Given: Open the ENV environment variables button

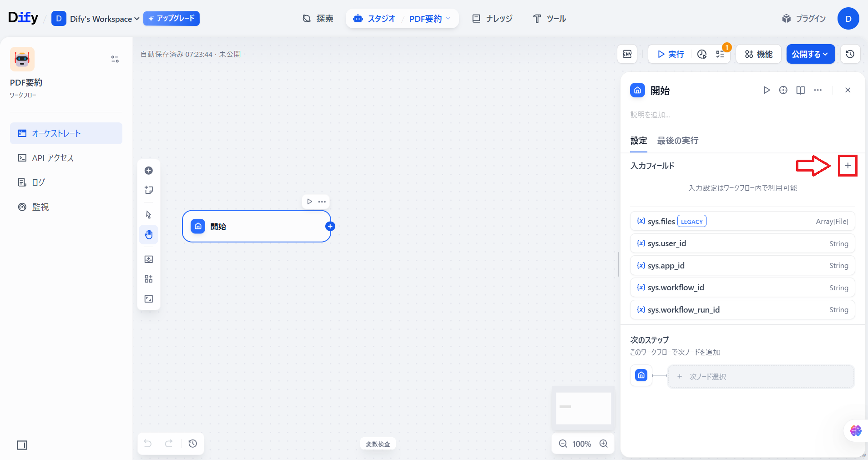Looking at the screenshot, I should (x=627, y=54).
